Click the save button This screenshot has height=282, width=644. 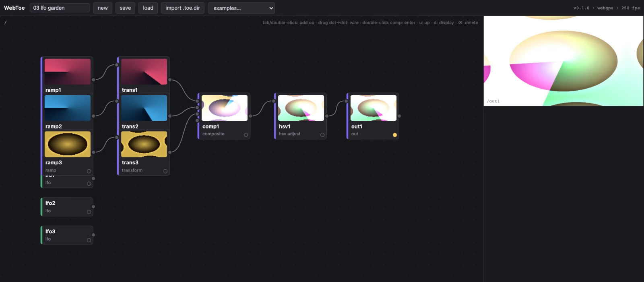click(125, 8)
